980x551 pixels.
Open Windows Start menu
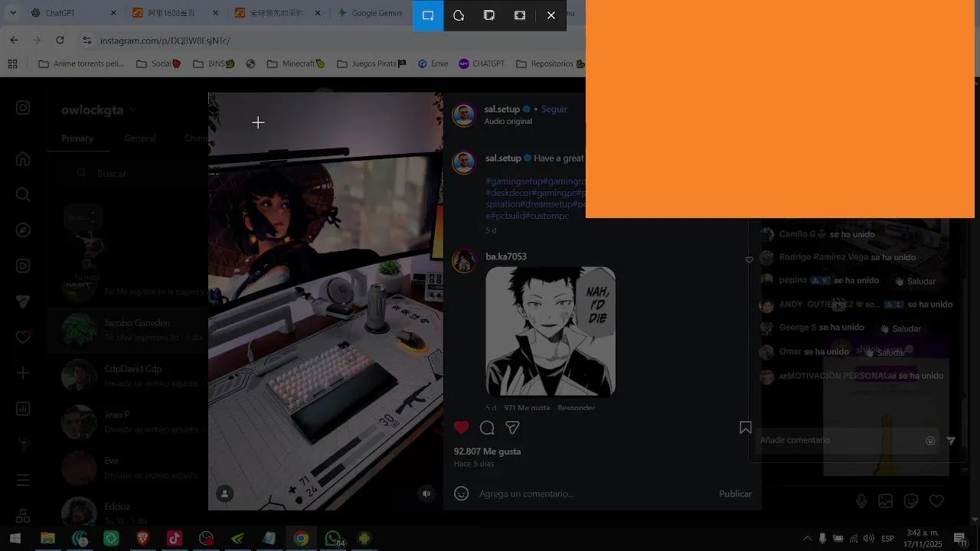tap(15, 539)
